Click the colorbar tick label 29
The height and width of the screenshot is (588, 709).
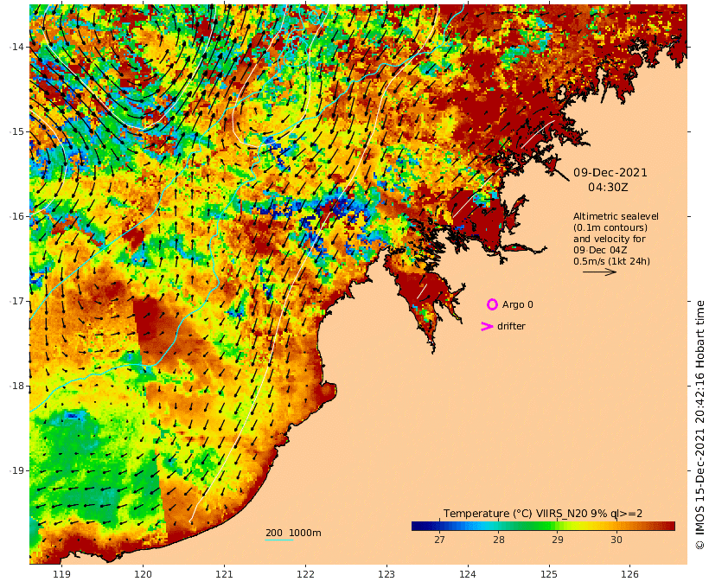[557, 540]
